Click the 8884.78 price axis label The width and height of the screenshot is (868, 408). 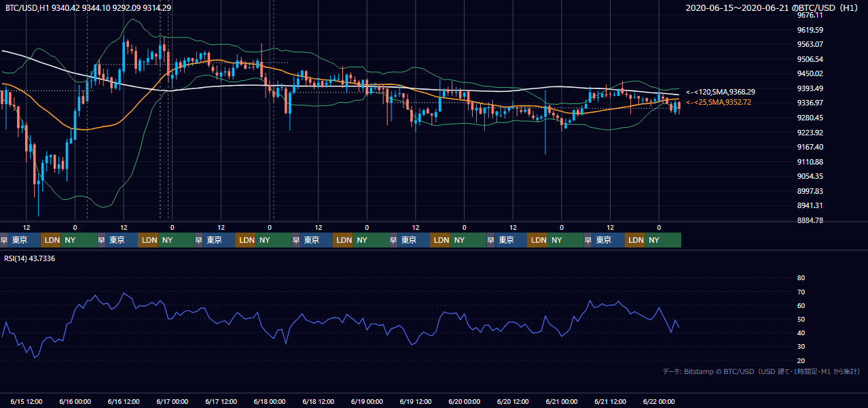tap(810, 220)
